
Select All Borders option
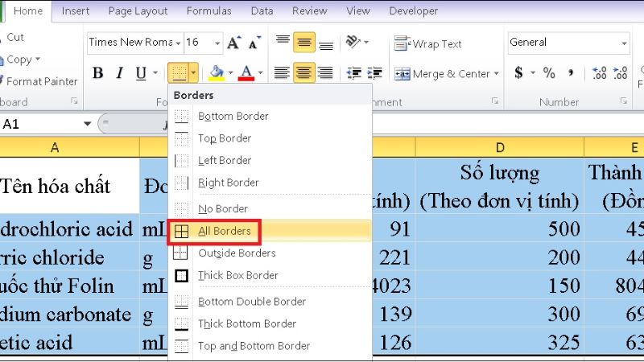click(270, 231)
